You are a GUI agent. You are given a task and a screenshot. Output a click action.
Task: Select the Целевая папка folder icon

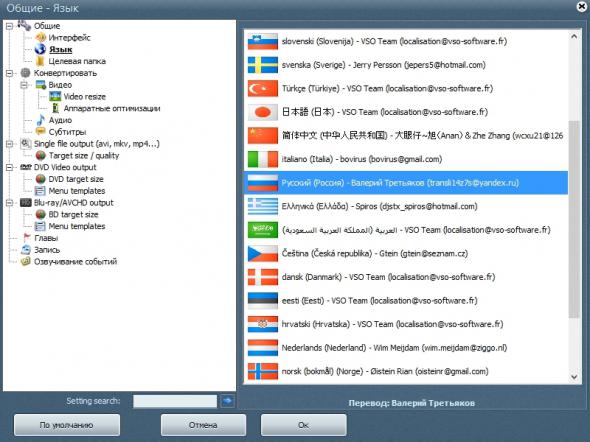(40, 61)
